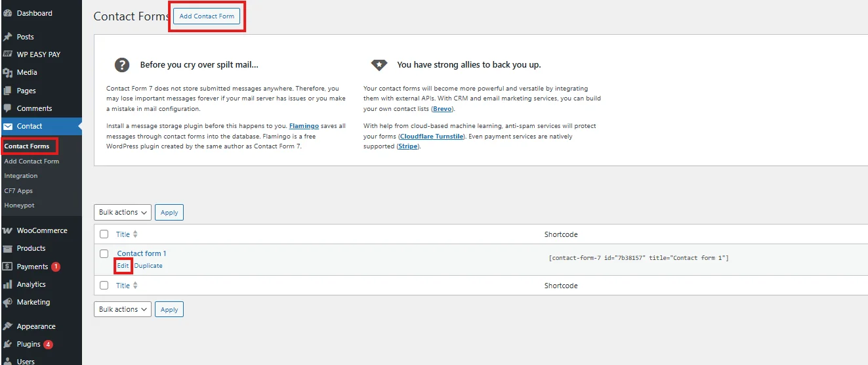Select Honeypot submenu item

point(20,205)
